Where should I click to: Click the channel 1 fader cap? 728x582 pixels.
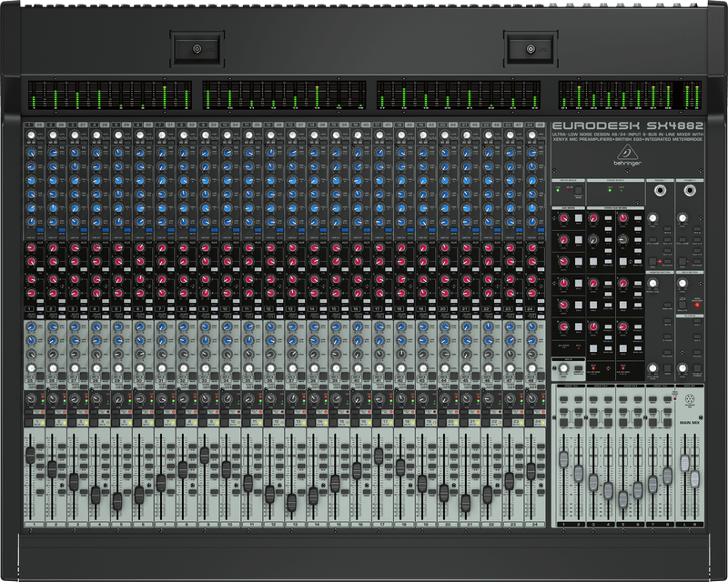point(30,453)
